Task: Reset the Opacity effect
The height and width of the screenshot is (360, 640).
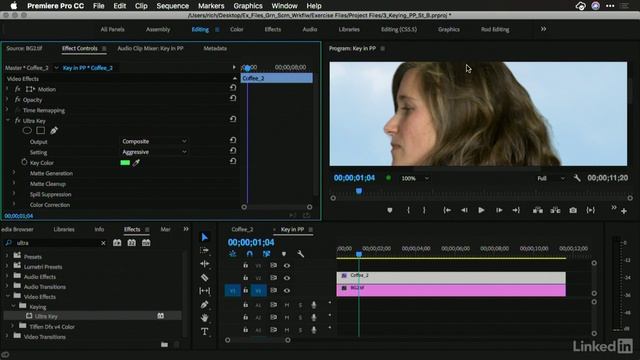Action: point(233,98)
